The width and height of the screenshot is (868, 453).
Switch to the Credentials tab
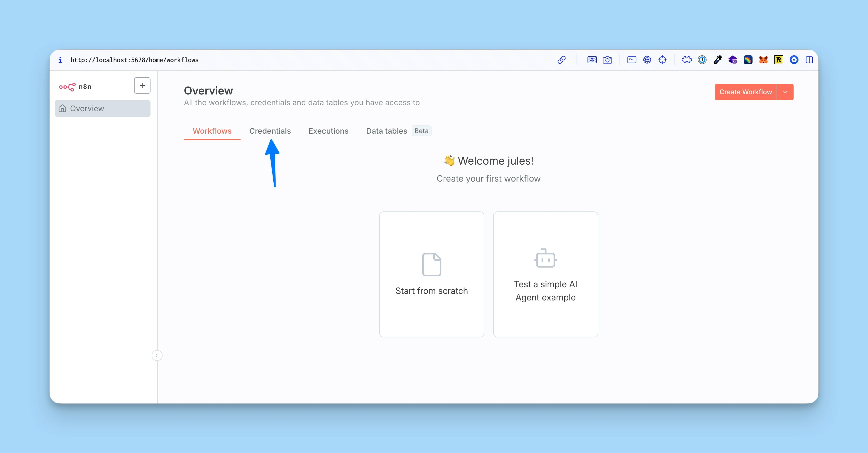click(270, 131)
